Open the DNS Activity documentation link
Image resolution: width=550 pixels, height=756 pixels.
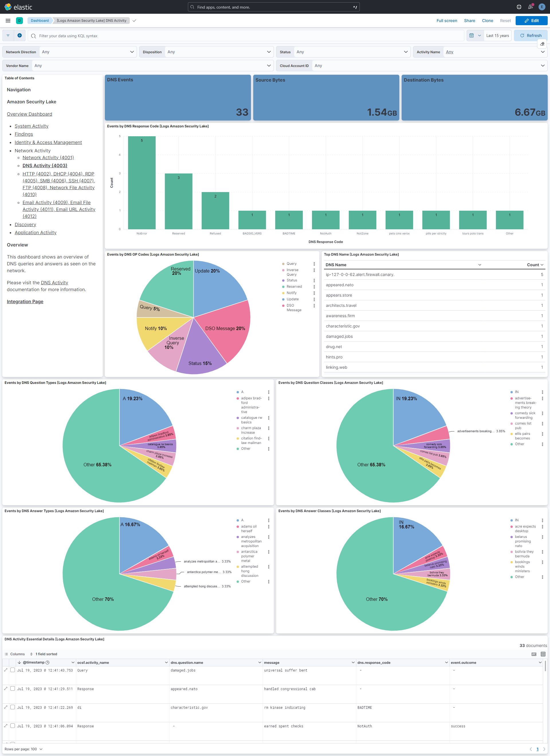(54, 282)
